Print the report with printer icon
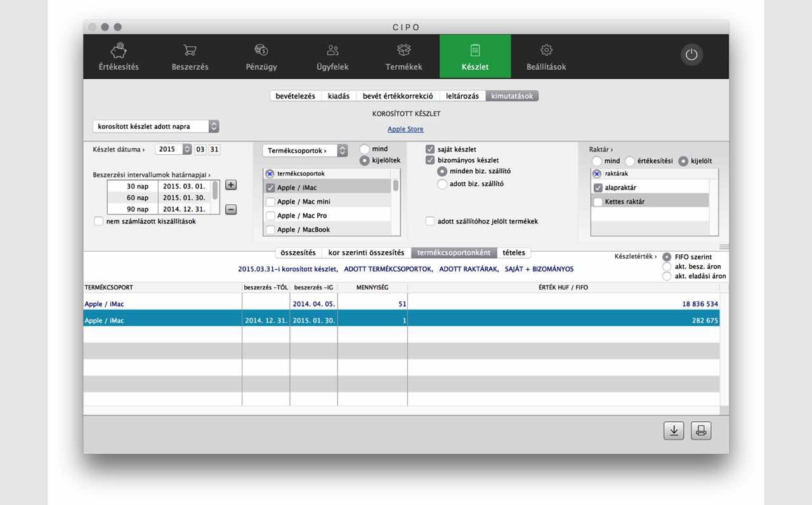The height and width of the screenshot is (505, 812). [x=701, y=430]
